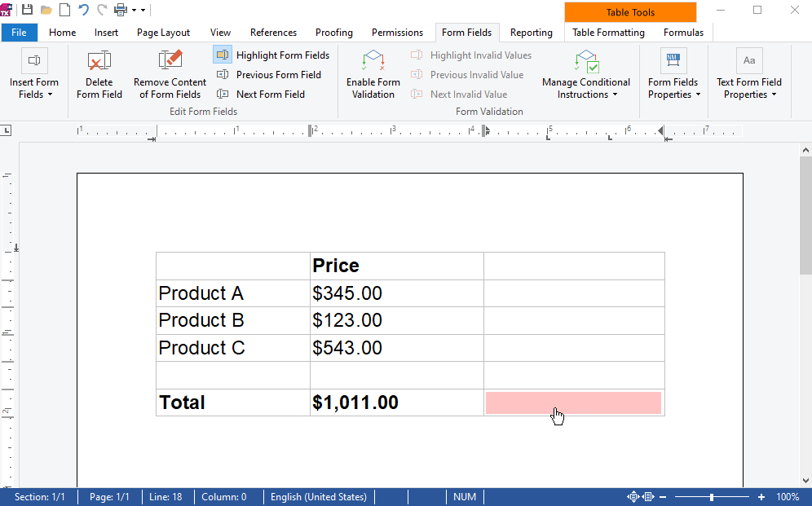This screenshot has width=812, height=506.
Task: Switch to the Insert tab
Action: pos(106,32)
